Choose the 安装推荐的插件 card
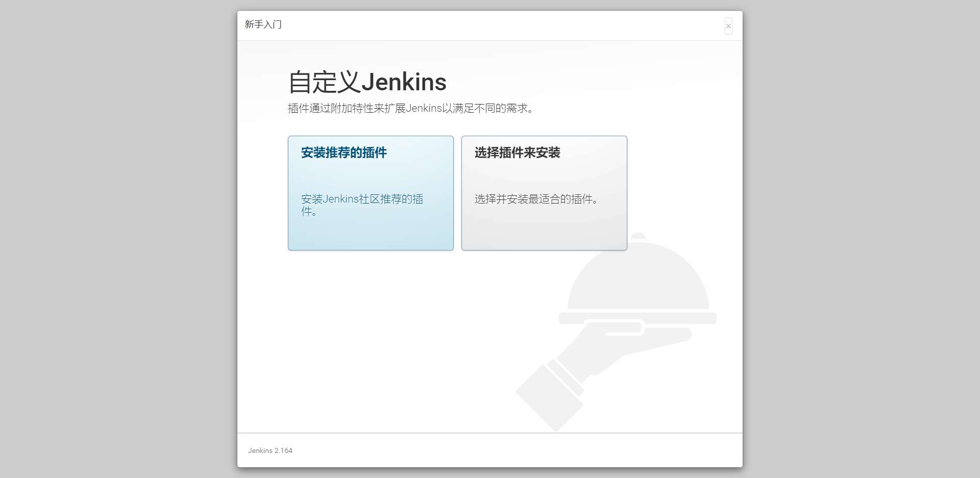The height and width of the screenshot is (478, 980). [x=371, y=193]
